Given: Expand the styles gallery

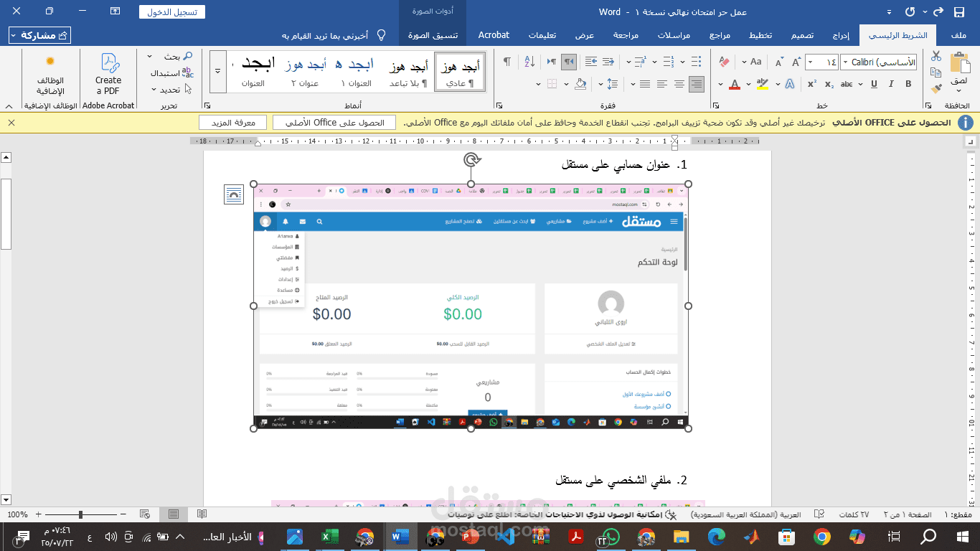Looking at the screenshot, I should 217,71.
